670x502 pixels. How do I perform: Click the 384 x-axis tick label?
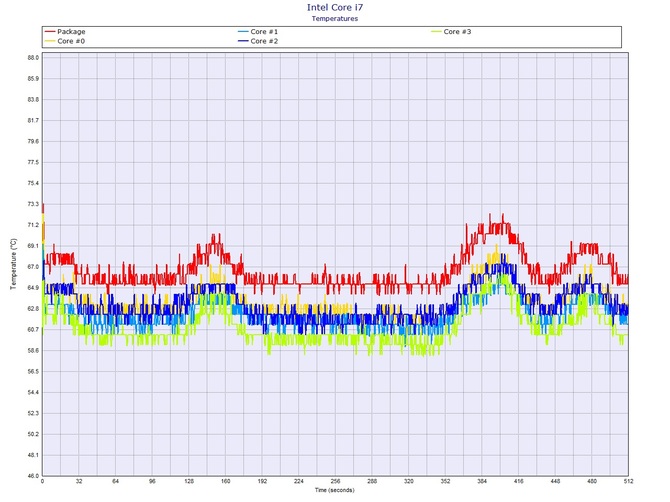pos(482,481)
